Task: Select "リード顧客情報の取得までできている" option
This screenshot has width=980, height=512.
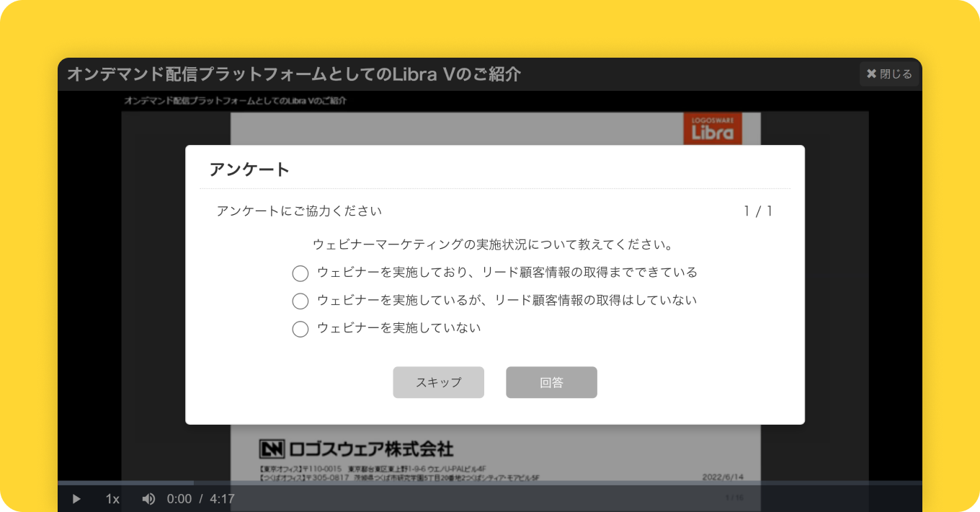Action: 300,273
